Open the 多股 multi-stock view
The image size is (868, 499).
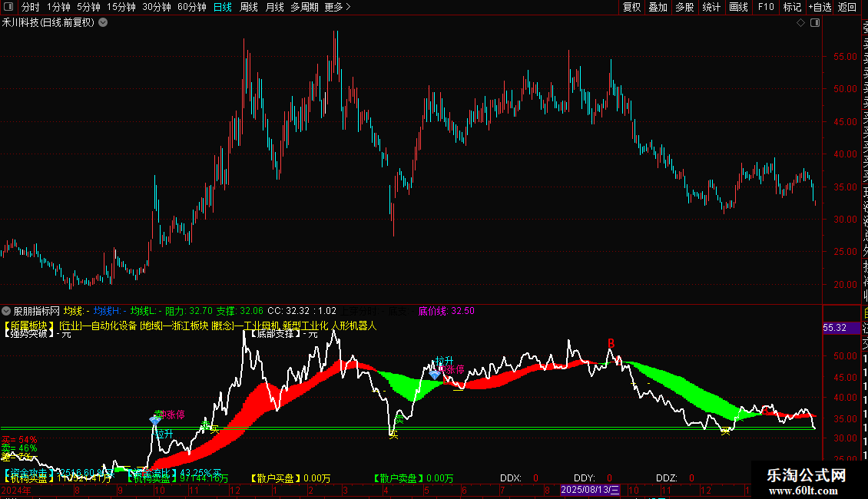pyautogui.click(x=684, y=7)
